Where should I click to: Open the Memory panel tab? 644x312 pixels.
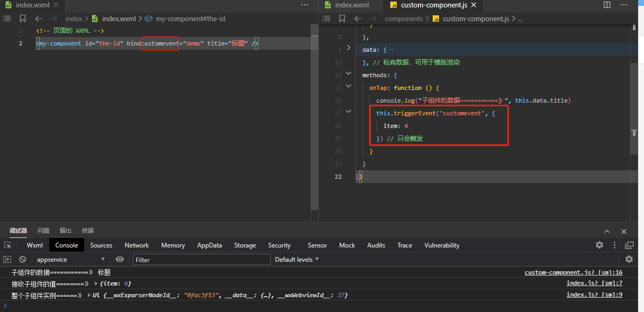[x=173, y=245]
